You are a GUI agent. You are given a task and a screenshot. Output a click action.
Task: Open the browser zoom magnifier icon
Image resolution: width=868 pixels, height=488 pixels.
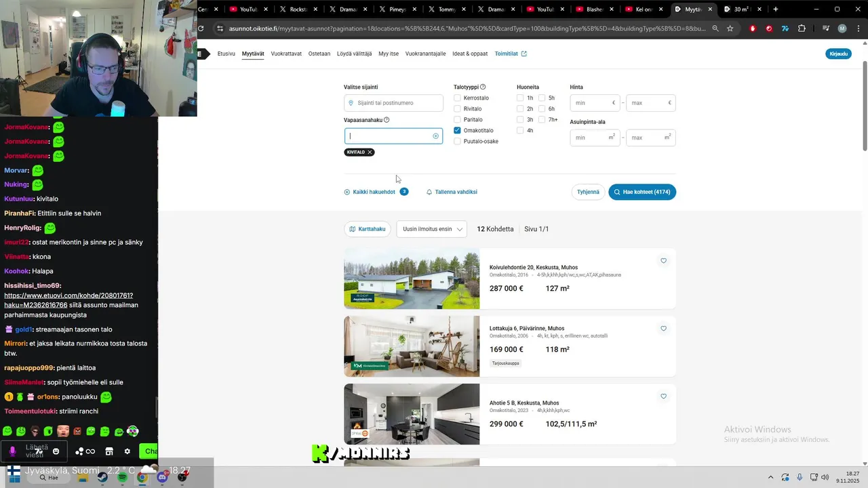tap(715, 28)
